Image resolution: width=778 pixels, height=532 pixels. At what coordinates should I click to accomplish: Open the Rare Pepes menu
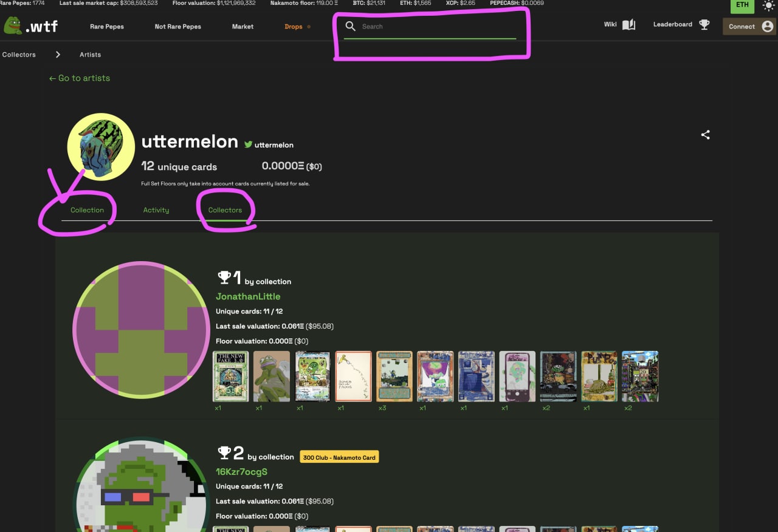(107, 27)
